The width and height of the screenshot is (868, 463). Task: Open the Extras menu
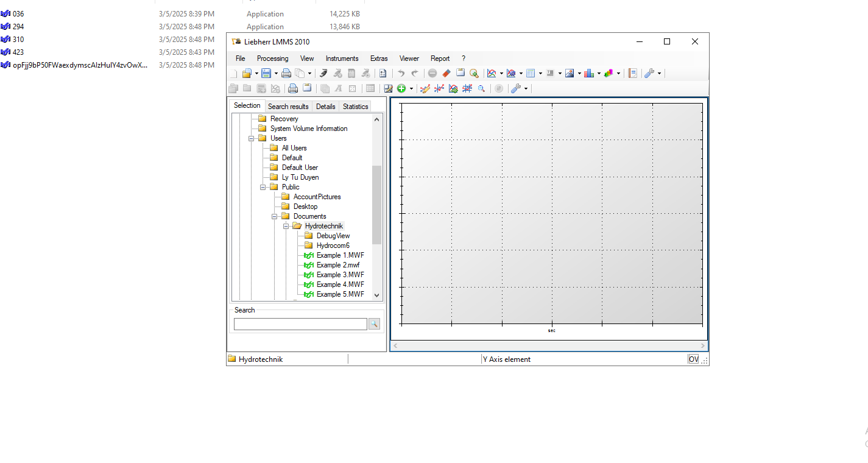379,58
